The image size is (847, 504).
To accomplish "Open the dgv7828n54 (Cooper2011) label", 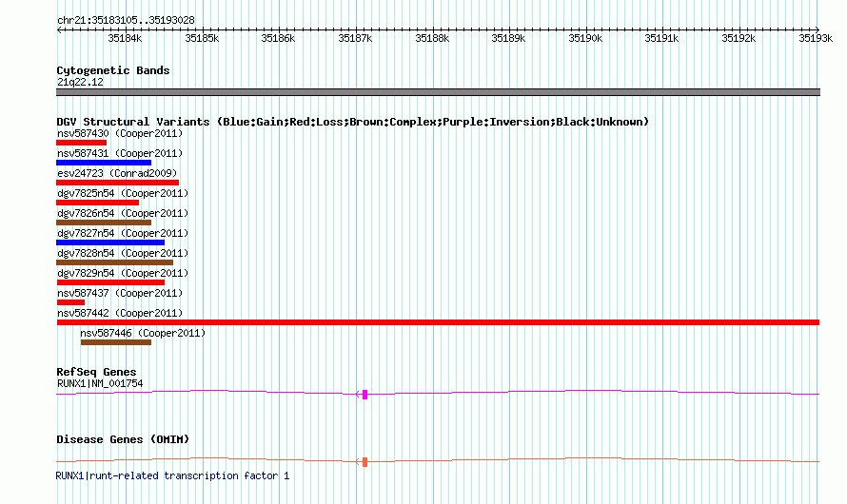I will pyautogui.click(x=123, y=253).
